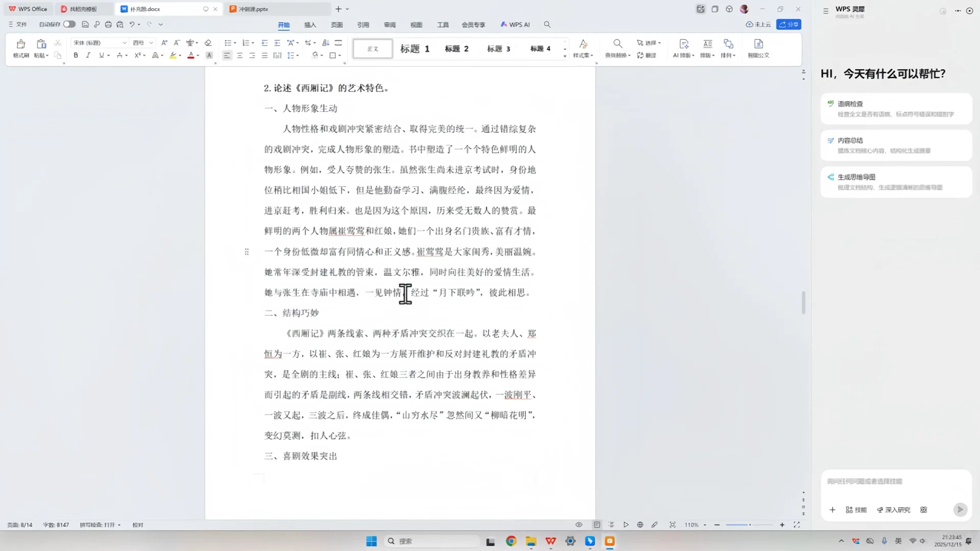Open the 选择 selection dropdown

[649, 43]
